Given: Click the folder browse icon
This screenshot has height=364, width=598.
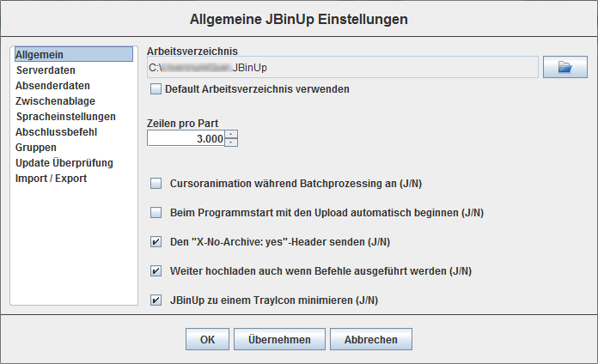Looking at the screenshot, I should pos(564,67).
